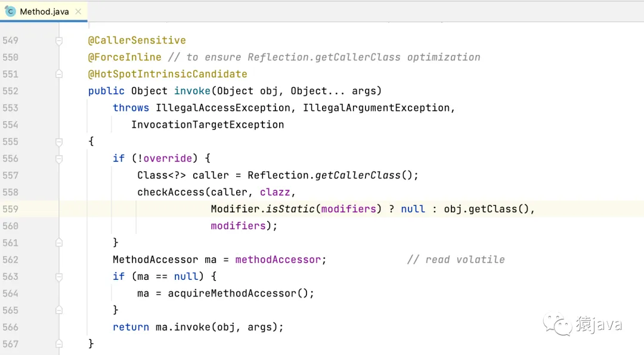The image size is (644, 355).
Task: Click line number 552 in the gutter
Action: click(10, 91)
